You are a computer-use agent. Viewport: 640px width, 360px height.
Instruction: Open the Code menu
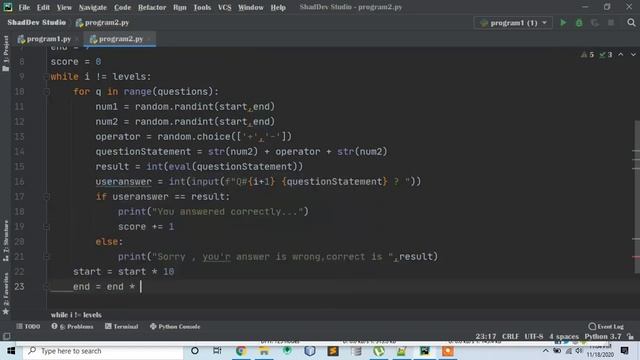122,7
